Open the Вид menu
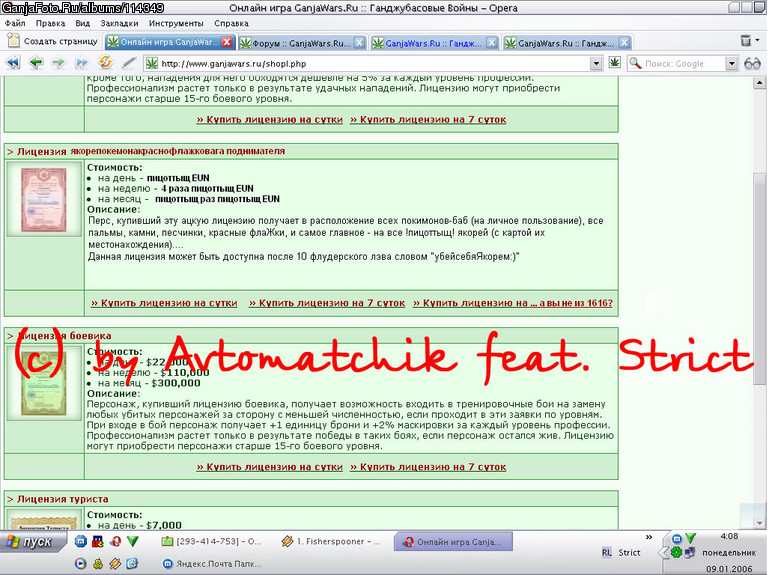Viewport: 778px width, 575px height. [x=83, y=23]
